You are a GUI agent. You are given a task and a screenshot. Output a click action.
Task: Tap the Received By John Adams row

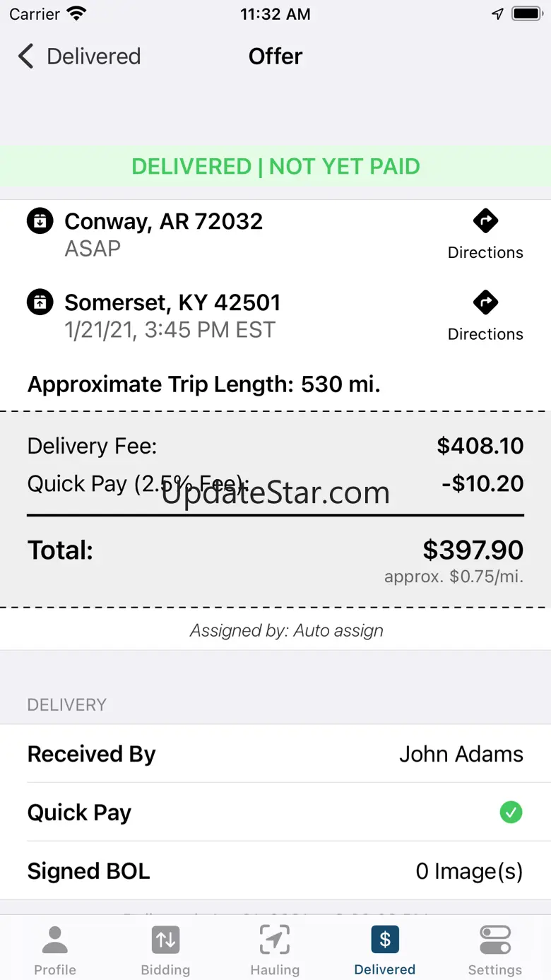pyautogui.click(x=275, y=754)
